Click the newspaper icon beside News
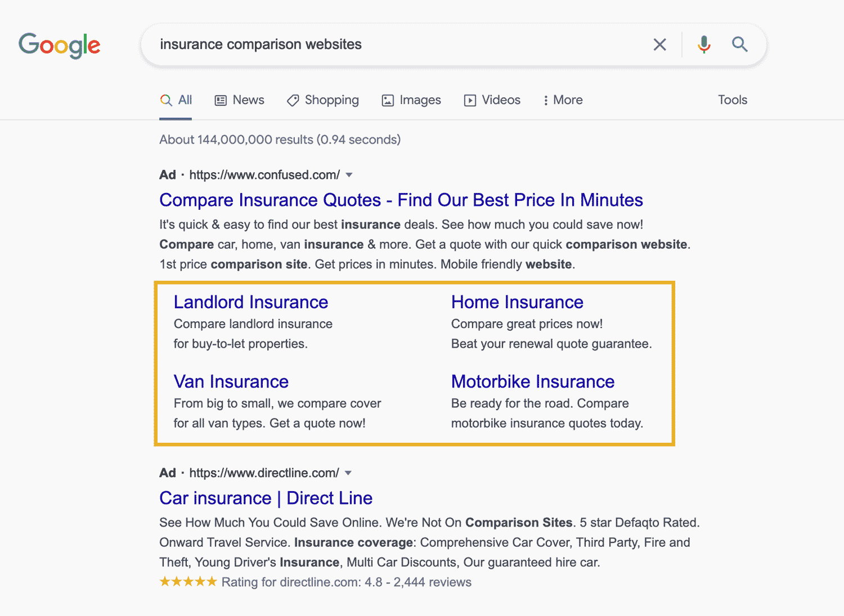This screenshot has height=616, width=844. coord(221,100)
